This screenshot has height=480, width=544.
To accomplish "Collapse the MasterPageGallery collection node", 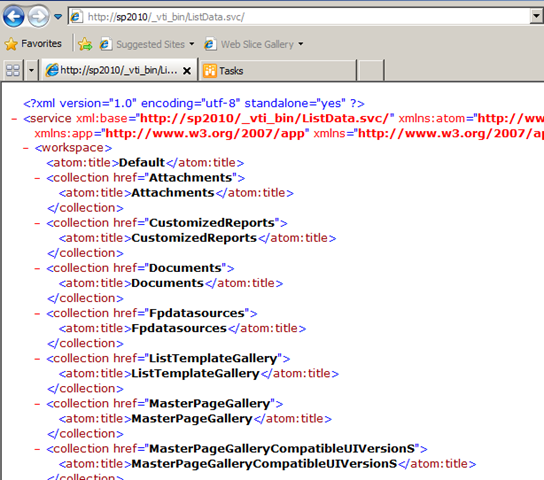I will click(37, 404).
